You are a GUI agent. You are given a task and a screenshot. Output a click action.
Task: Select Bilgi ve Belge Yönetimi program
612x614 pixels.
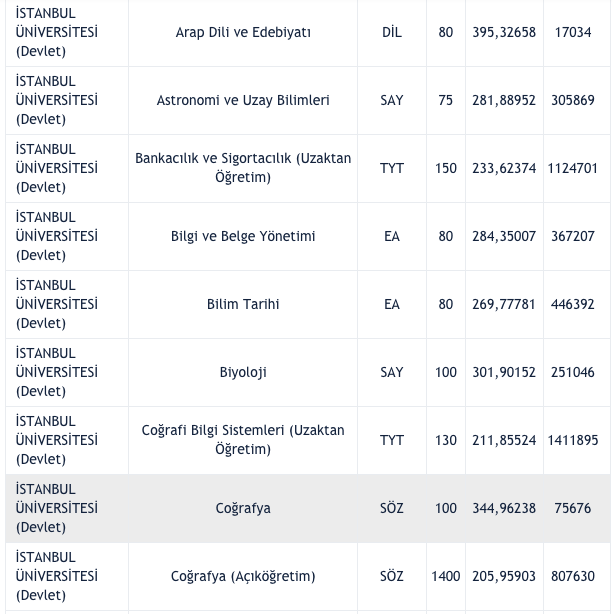point(243,236)
